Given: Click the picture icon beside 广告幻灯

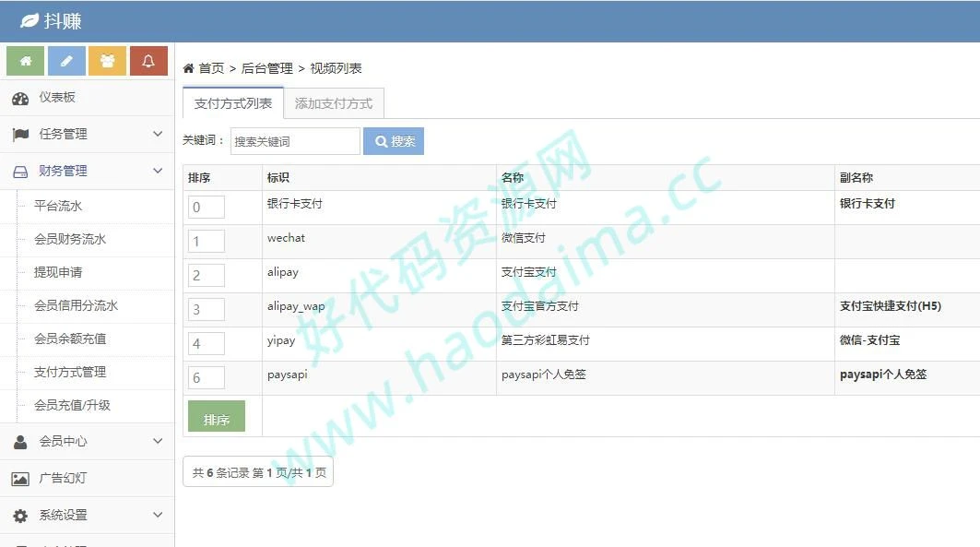Looking at the screenshot, I should 20,479.
